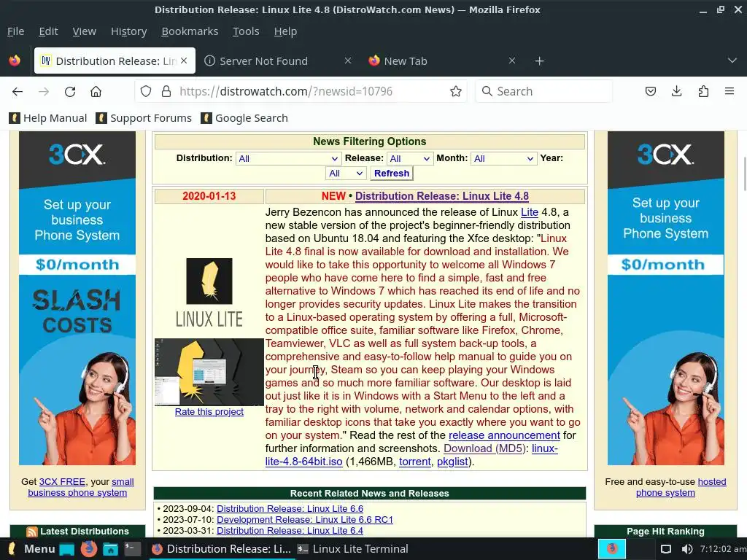Open the History menu
This screenshot has height=560, width=747.
[x=128, y=31]
